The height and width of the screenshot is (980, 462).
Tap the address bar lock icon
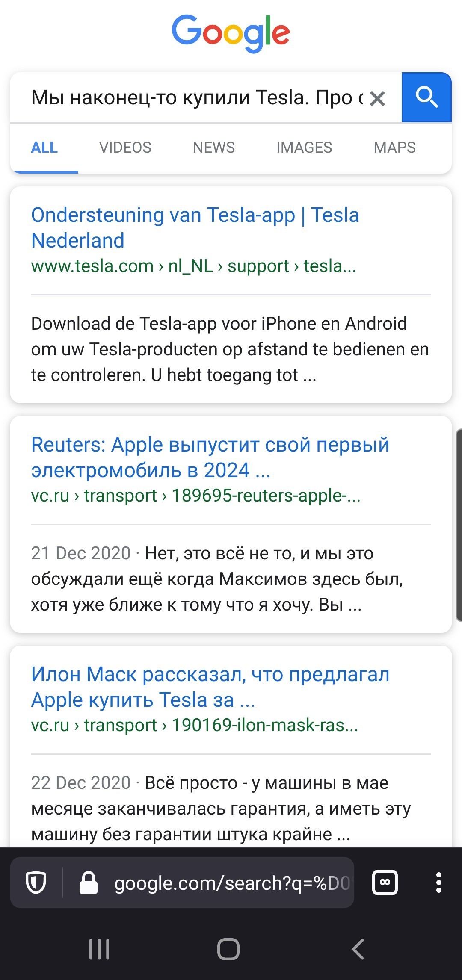coord(89,883)
